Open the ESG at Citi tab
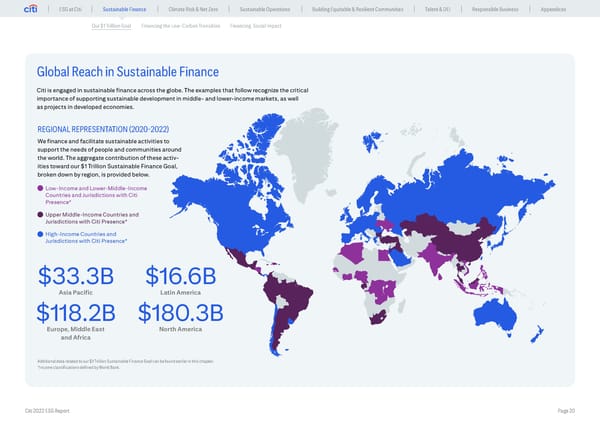This screenshot has width=600, height=425. [x=70, y=10]
